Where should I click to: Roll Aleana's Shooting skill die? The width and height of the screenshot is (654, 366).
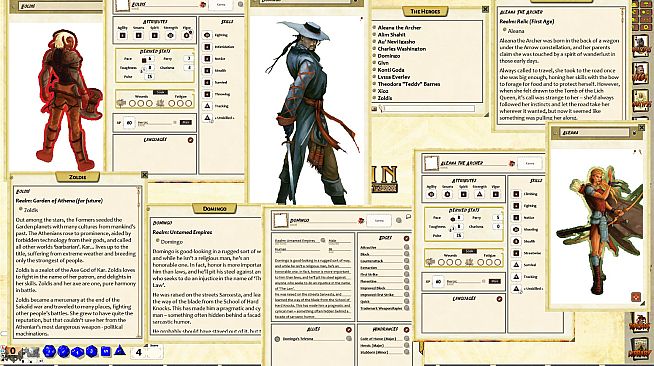click(x=516, y=229)
